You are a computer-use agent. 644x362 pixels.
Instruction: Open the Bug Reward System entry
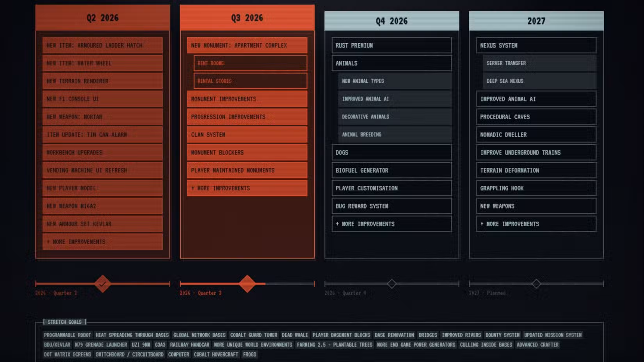pos(392,206)
